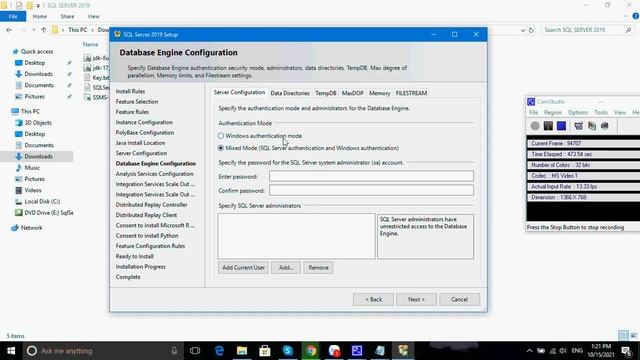
Task: Open Task View on taskbar
Action: pyautogui.click(x=195, y=351)
